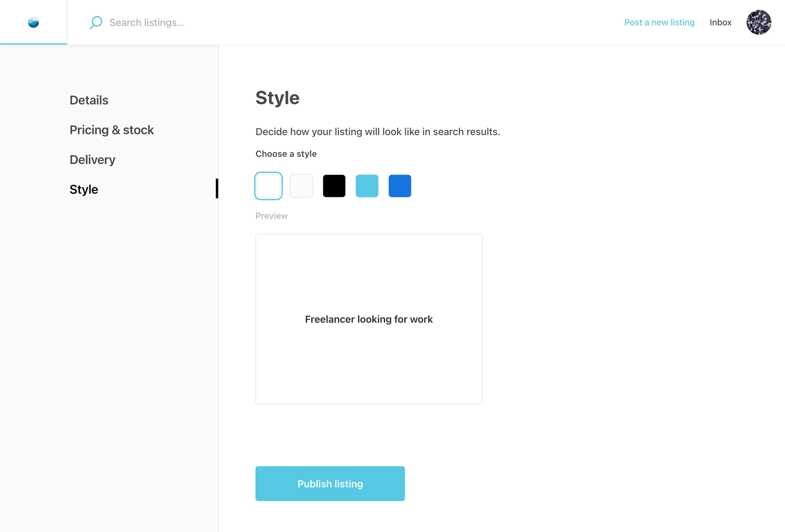This screenshot has width=785, height=532.
Task: Open the Delivery section
Action: click(92, 159)
